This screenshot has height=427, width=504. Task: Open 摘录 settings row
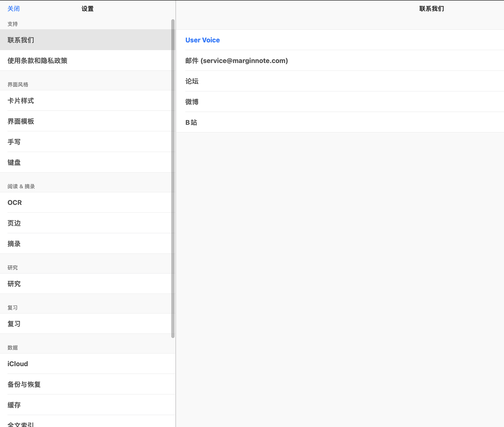click(87, 244)
